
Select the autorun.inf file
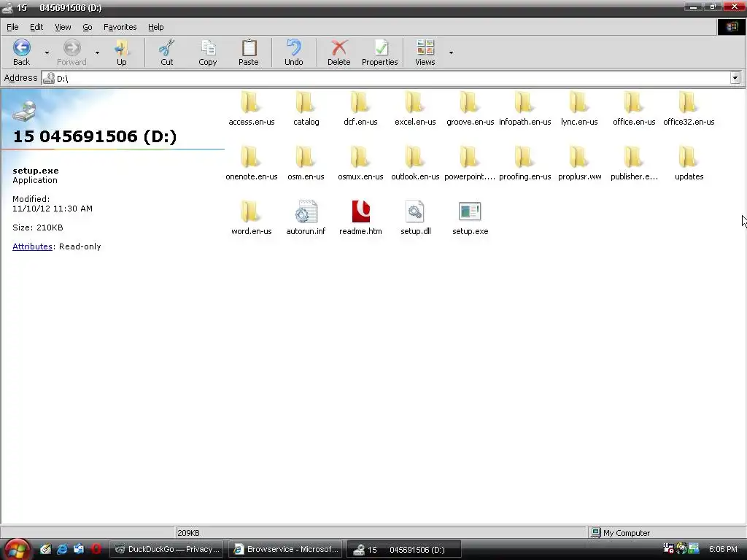coord(306,218)
